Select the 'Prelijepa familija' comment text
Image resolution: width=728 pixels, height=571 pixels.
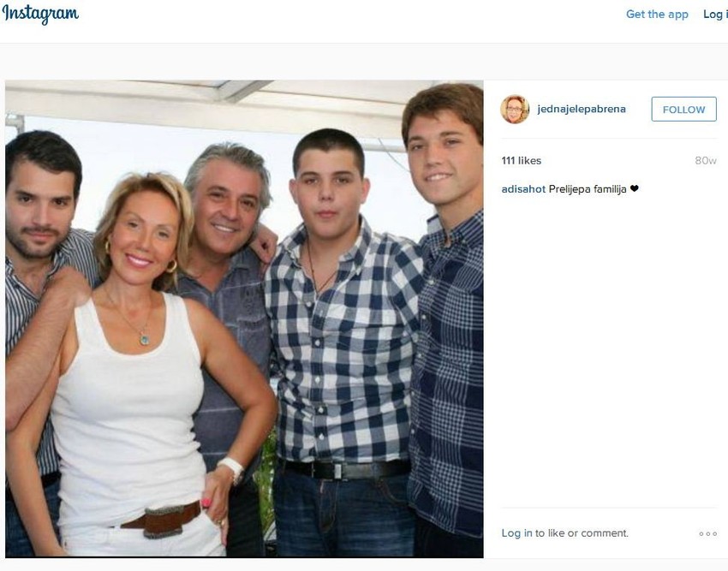point(588,189)
